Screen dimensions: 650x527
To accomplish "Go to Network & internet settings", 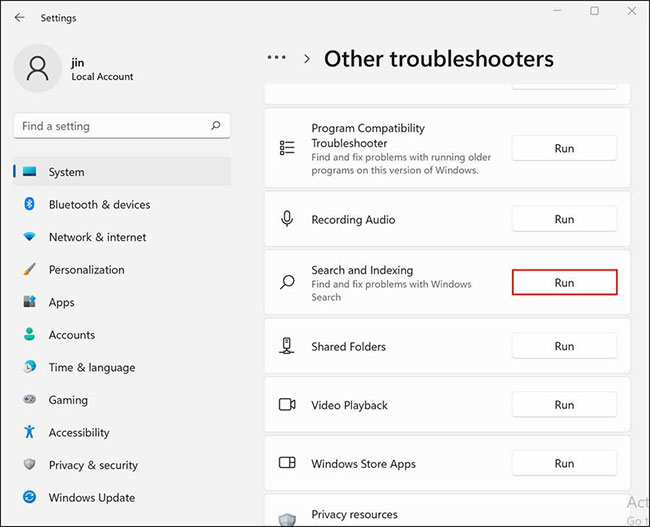I will (122, 237).
